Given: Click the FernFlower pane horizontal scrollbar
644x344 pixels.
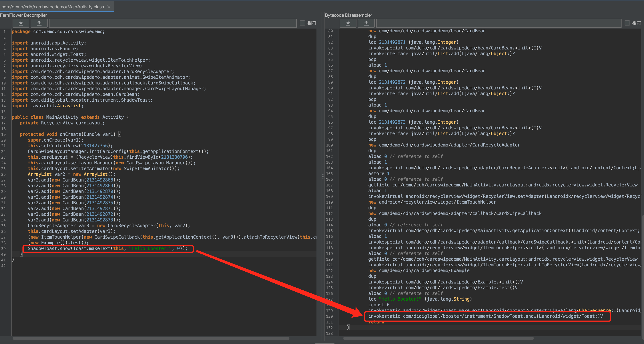Looking at the screenshot, I should 151,338.
